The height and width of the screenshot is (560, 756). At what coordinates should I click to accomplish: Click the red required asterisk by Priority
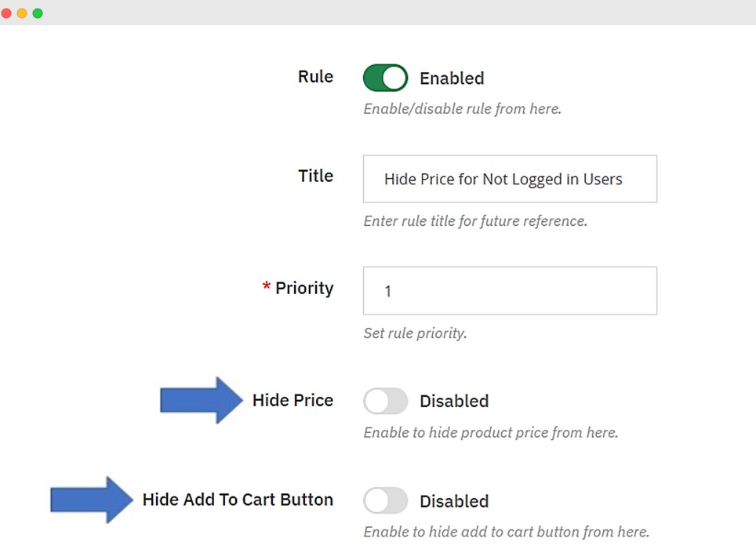[x=267, y=288]
